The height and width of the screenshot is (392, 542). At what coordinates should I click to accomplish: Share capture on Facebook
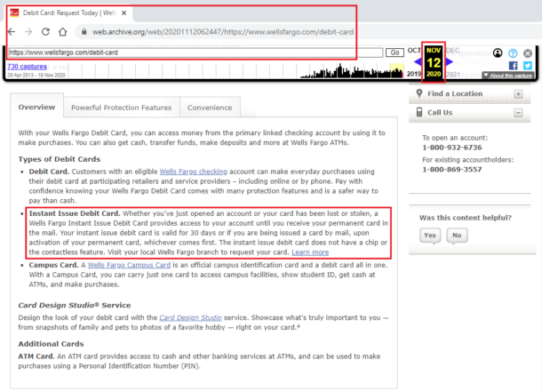tap(514, 65)
